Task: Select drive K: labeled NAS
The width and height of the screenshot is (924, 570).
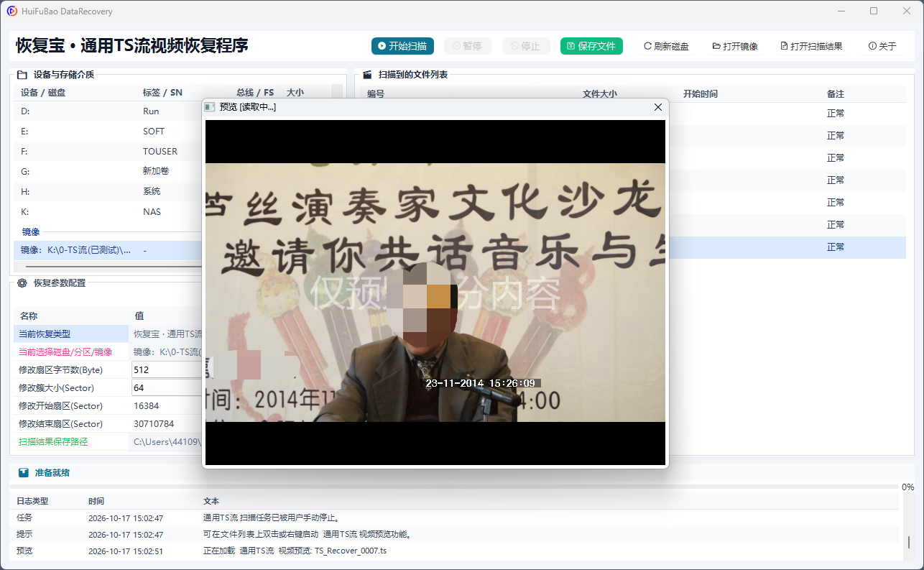Action: pos(108,212)
